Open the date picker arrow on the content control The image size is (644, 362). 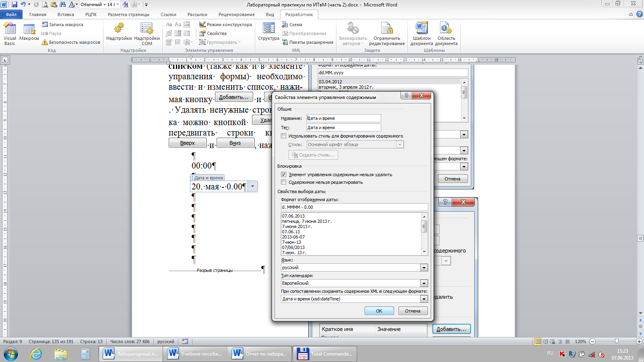tap(252, 186)
